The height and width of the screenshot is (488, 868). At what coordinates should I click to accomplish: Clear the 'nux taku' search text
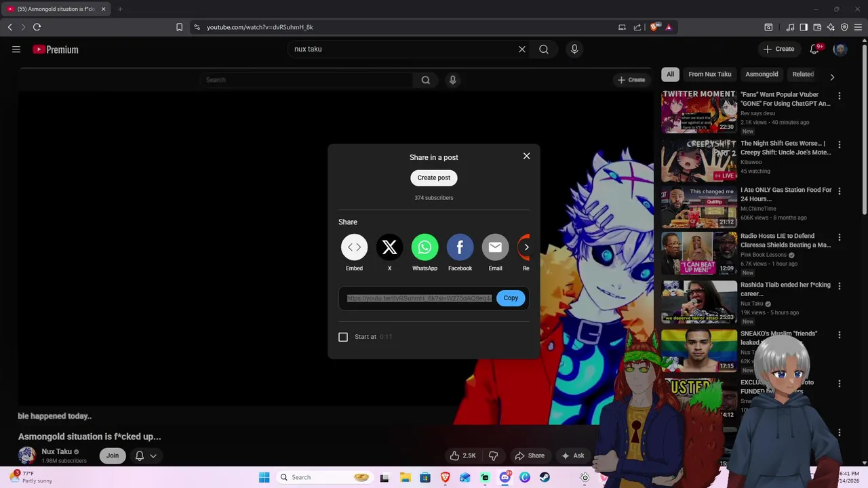point(522,49)
